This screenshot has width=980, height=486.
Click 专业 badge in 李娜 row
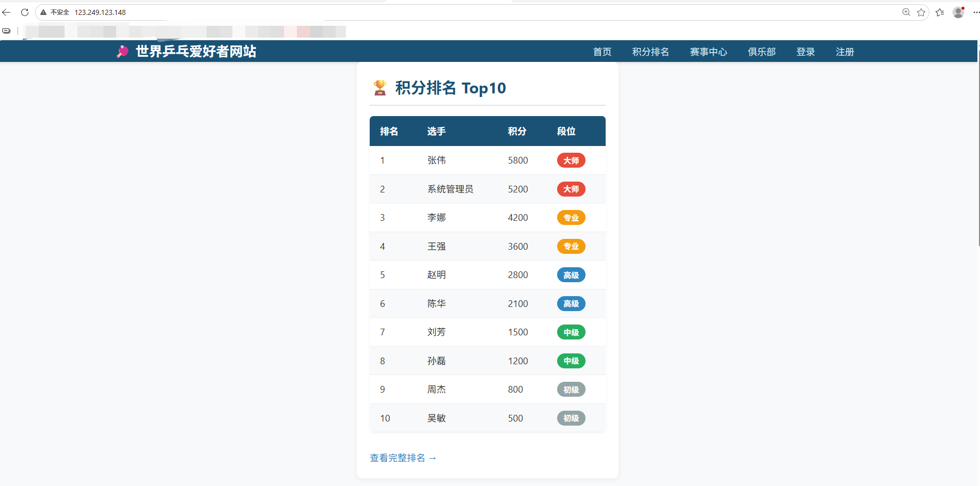coord(571,218)
